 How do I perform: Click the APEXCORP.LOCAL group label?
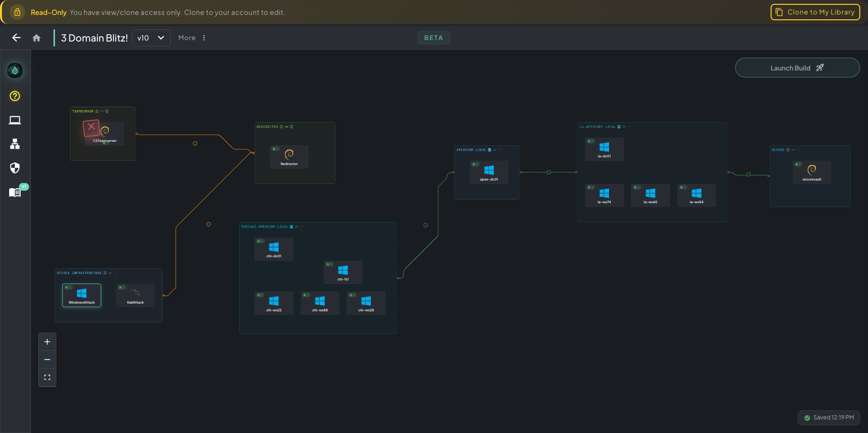[471, 150]
